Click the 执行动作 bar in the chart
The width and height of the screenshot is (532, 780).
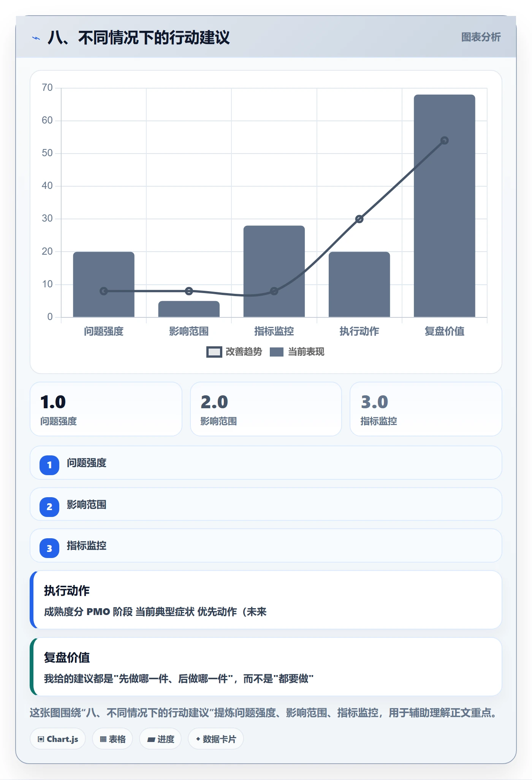[359, 284]
